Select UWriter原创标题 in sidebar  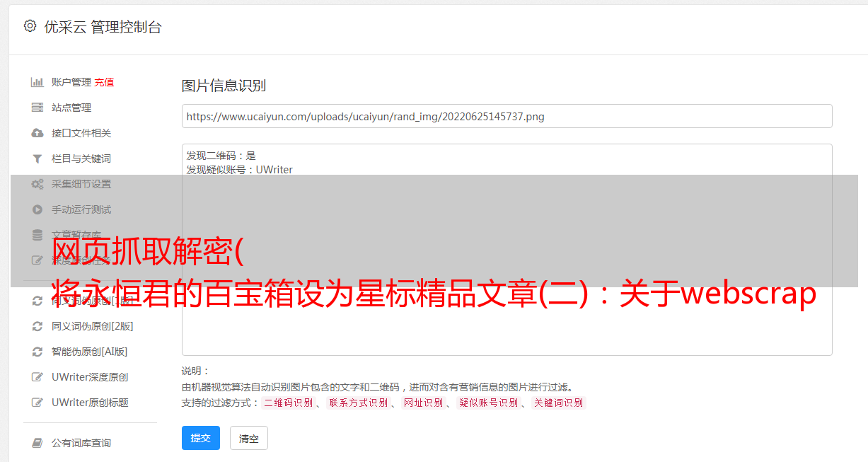click(90, 403)
